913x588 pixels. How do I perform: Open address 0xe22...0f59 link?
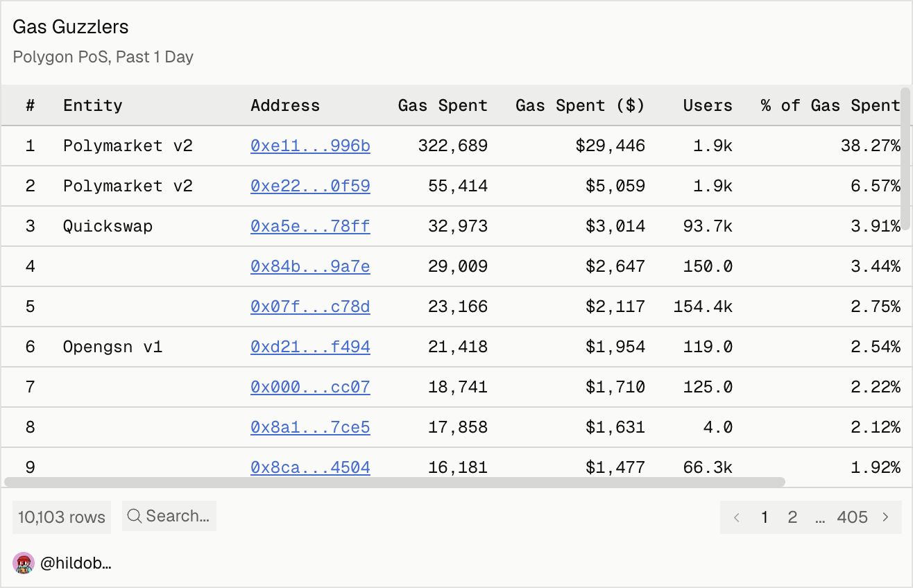(310, 186)
